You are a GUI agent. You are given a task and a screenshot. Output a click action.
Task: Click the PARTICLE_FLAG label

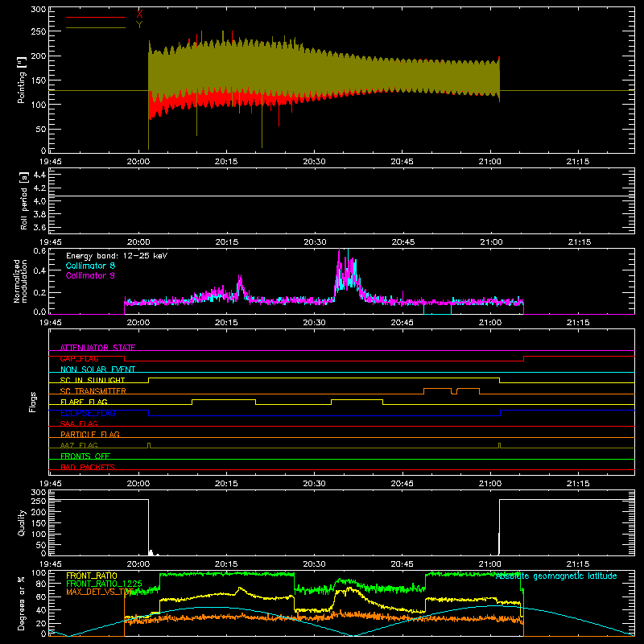click(x=90, y=434)
